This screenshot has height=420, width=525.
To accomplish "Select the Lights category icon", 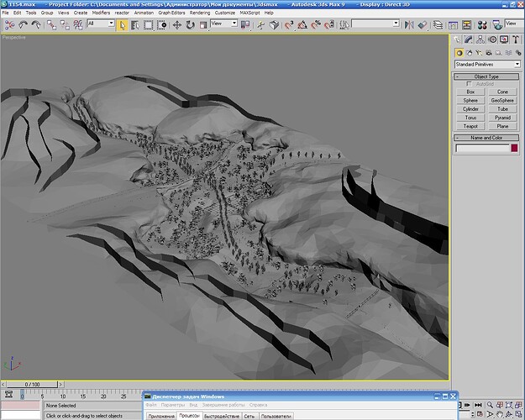I will [478, 52].
